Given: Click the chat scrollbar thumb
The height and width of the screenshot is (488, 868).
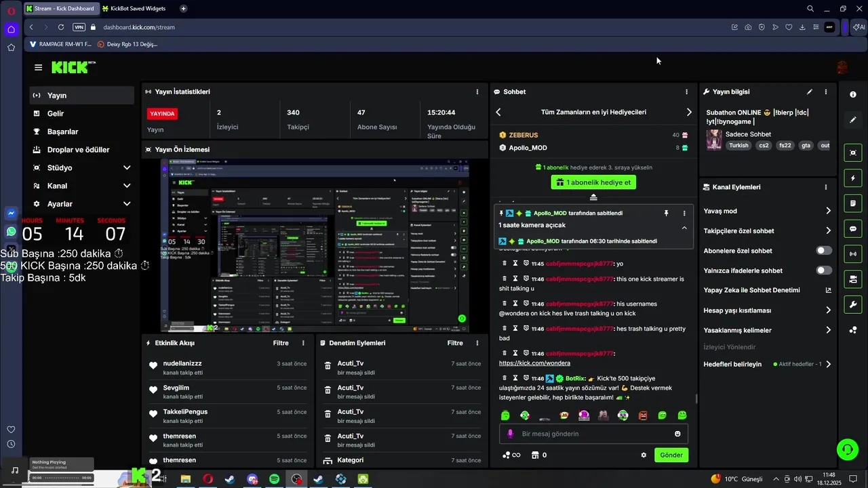Looking at the screenshot, I should click(696, 400).
